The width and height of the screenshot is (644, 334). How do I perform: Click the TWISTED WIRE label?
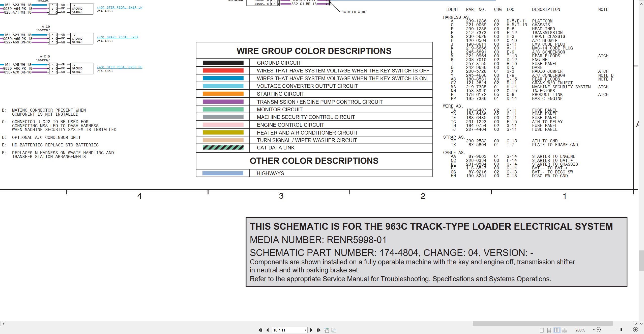tap(354, 12)
